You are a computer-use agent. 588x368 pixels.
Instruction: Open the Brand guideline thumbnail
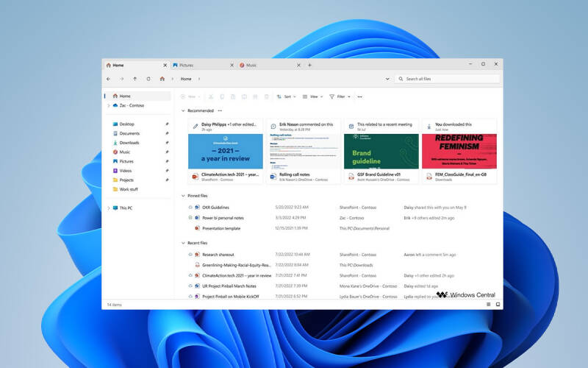pyautogui.click(x=381, y=152)
